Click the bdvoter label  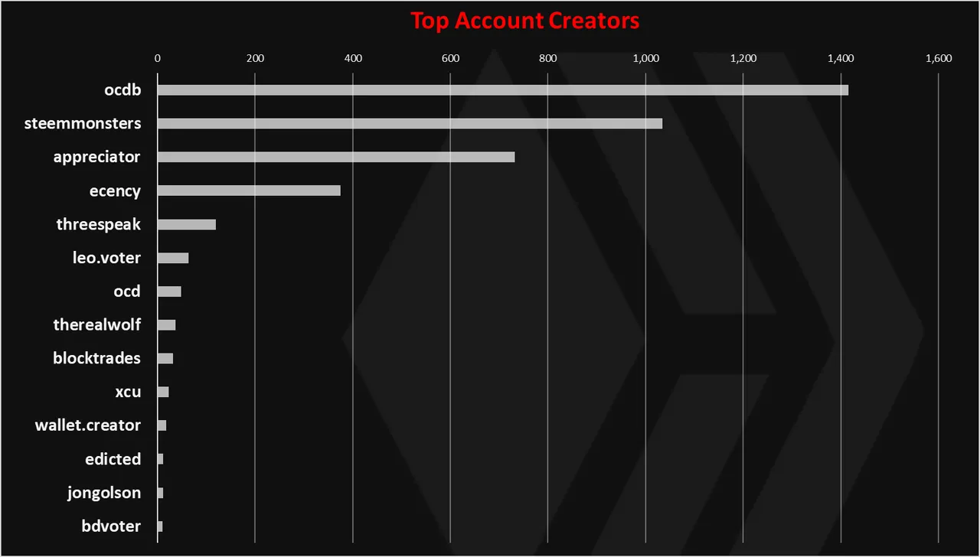(x=111, y=526)
